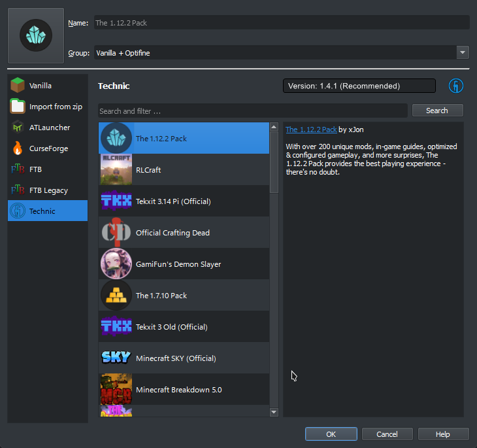Switch to the ATLauncher page
477x448 pixels.
[x=48, y=128]
